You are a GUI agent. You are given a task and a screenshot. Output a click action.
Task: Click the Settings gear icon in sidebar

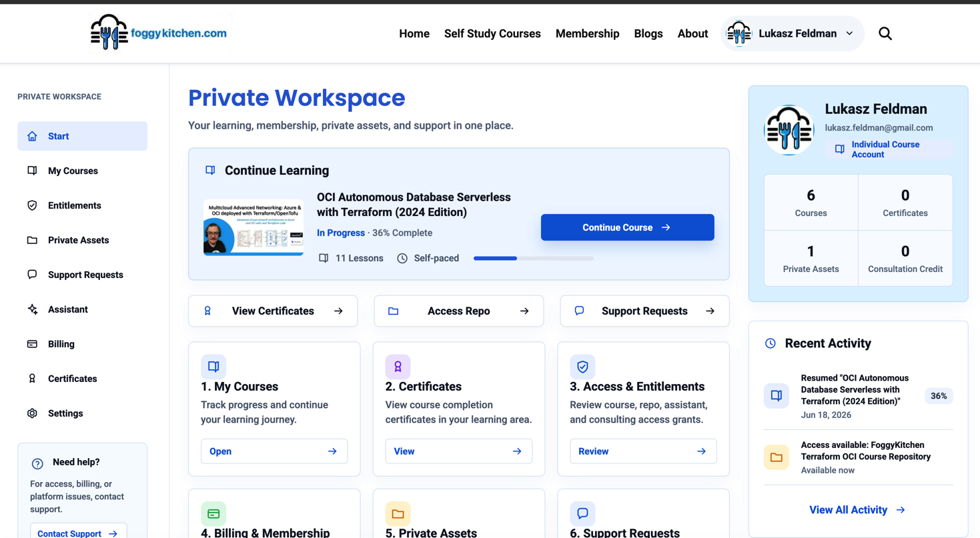[x=32, y=413]
